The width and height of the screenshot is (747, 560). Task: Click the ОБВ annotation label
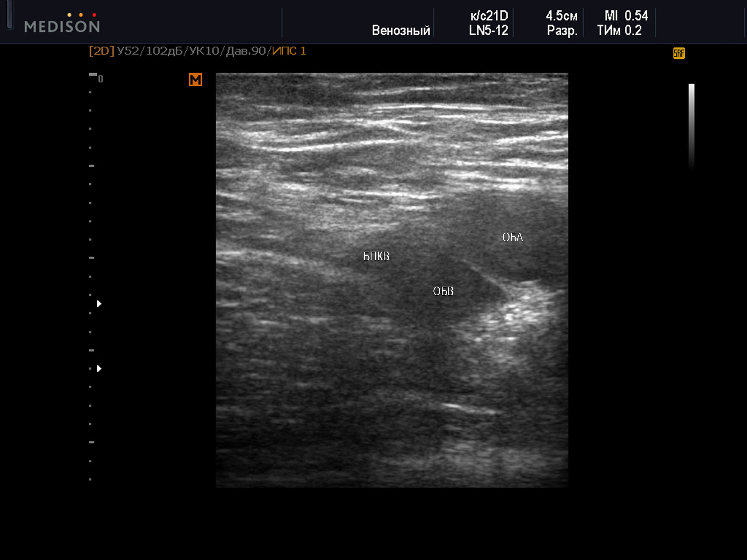443,291
